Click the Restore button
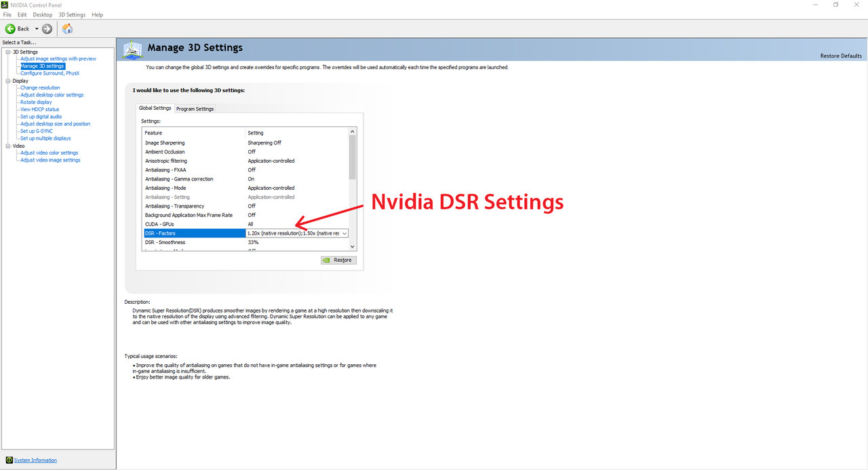Image resolution: width=868 pixels, height=470 pixels. 338,260
